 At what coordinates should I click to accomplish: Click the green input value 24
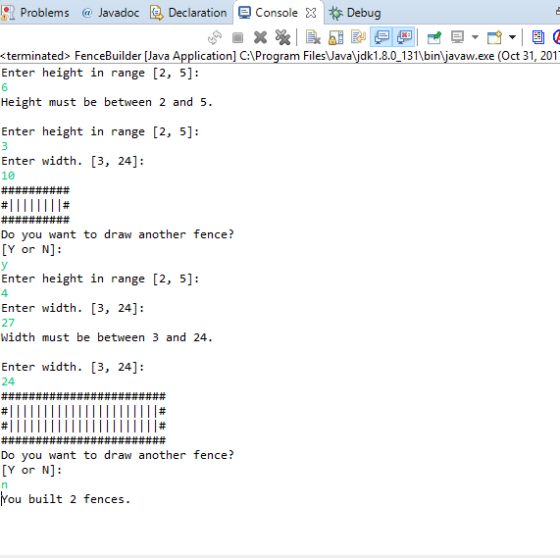(x=8, y=382)
